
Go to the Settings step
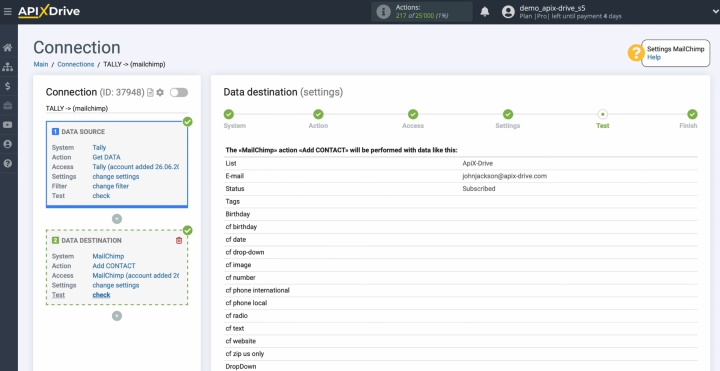tap(507, 114)
